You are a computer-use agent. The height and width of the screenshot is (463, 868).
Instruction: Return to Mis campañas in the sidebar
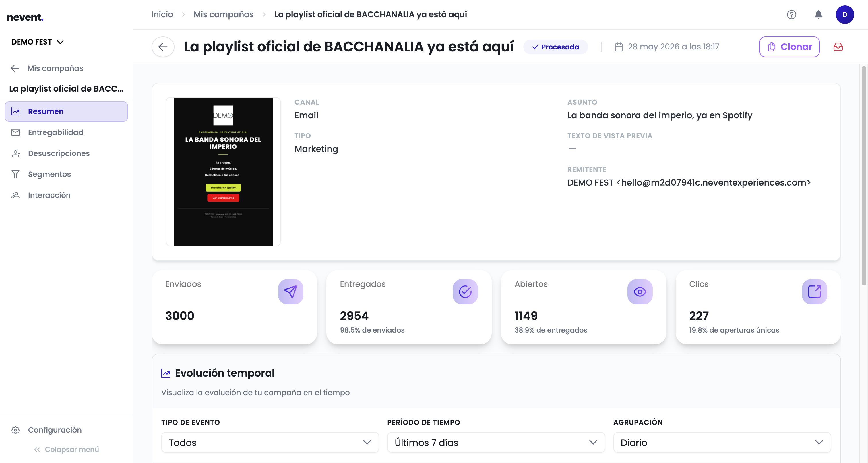coord(47,68)
